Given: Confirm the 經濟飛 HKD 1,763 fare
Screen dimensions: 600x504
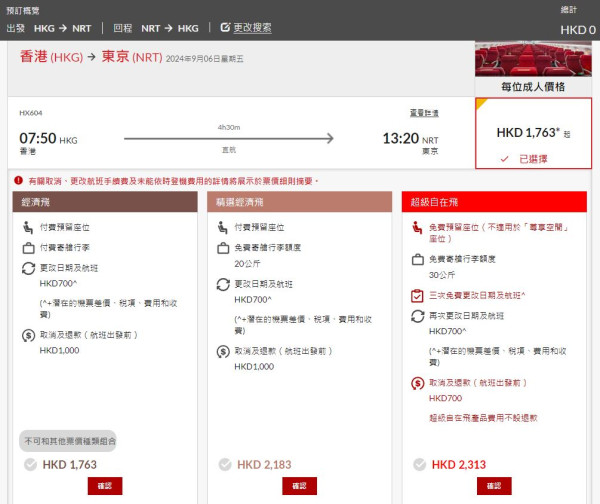Looking at the screenshot, I should click(105, 486).
